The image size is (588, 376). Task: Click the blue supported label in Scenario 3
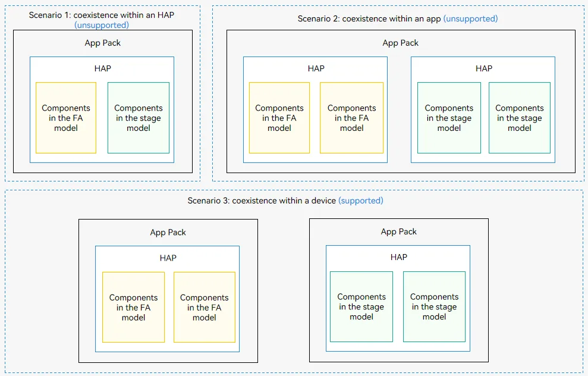point(361,200)
